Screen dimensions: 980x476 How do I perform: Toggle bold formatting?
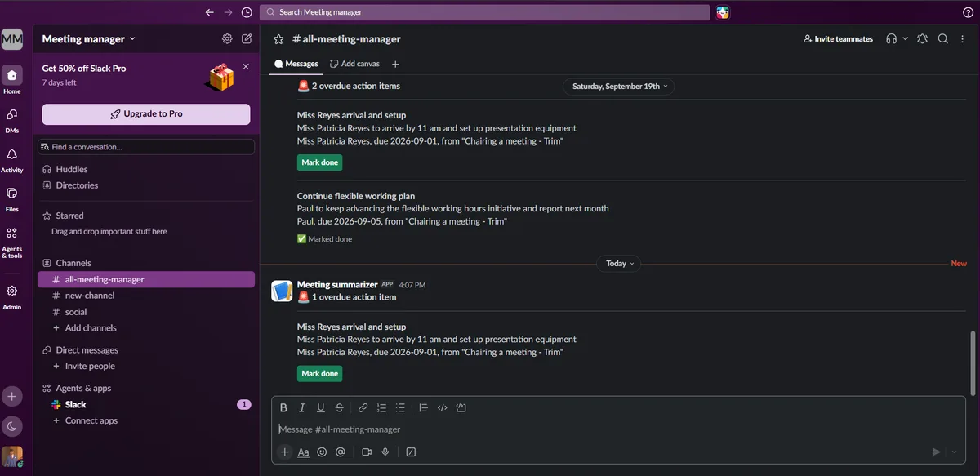[x=283, y=408]
